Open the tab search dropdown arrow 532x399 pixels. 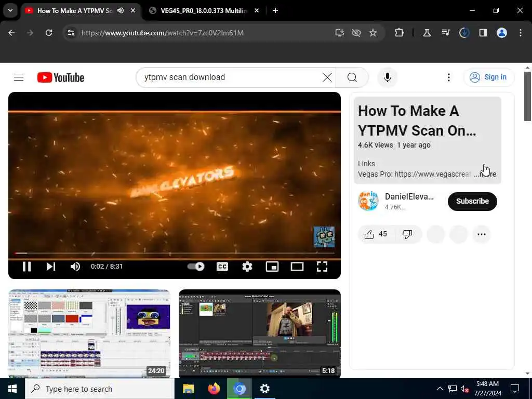coord(10,10)
